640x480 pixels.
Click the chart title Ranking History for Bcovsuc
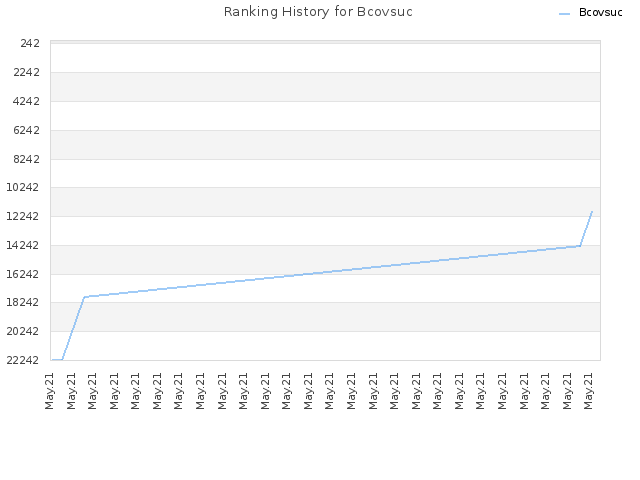[x=318, y=11]
